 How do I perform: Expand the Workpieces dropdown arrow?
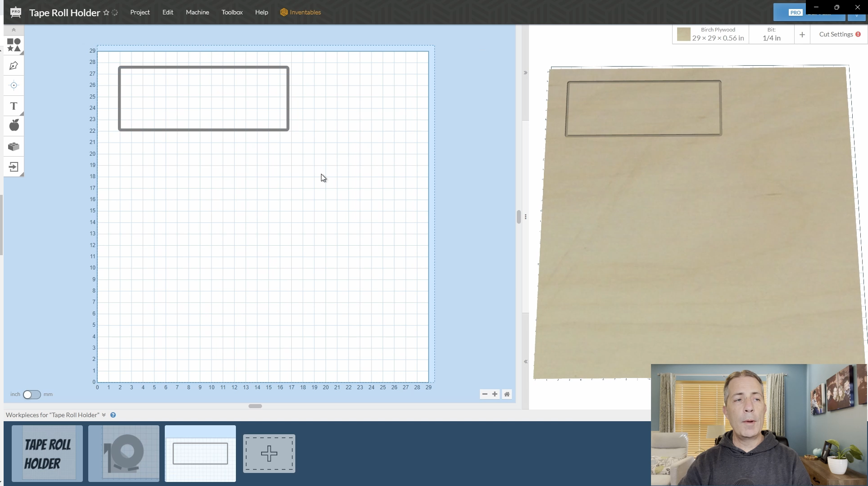104,415
